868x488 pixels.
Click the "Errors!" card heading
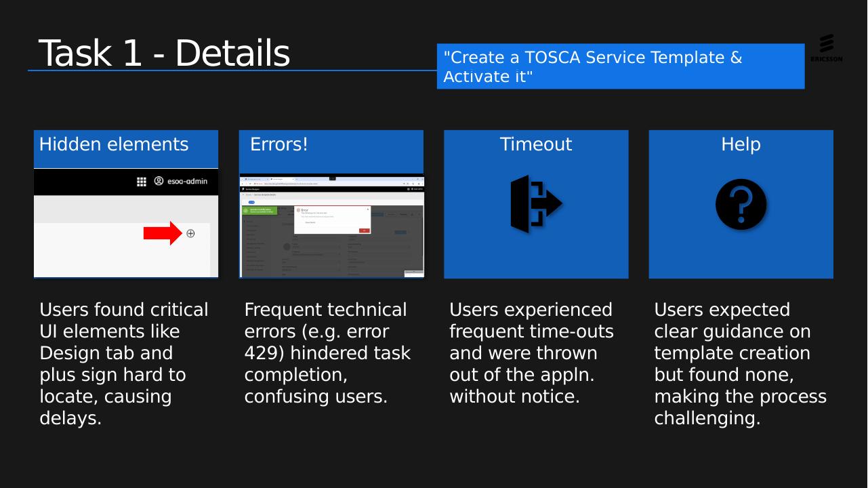(x=279, y=144)
